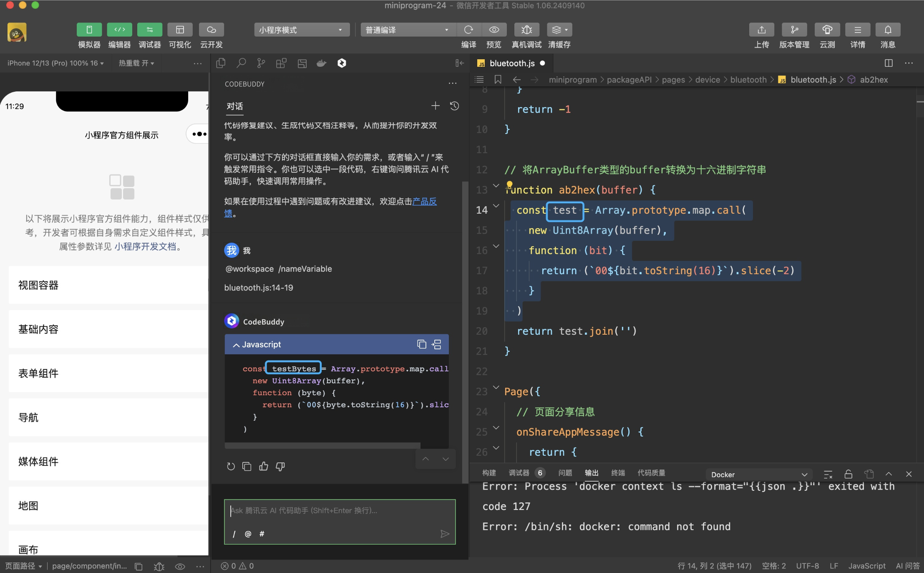
Task: Collapse the Javascript code block
Action: point(236,345)
